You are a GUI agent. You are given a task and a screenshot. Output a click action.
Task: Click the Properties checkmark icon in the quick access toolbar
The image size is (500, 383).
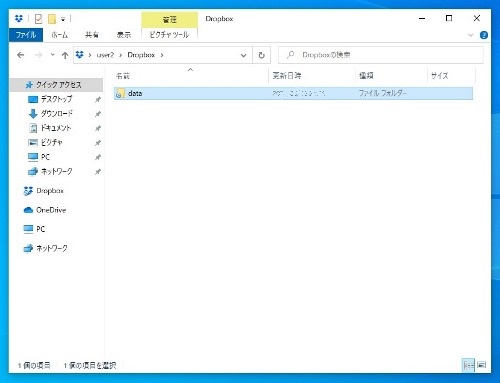(x=38, y=19)
